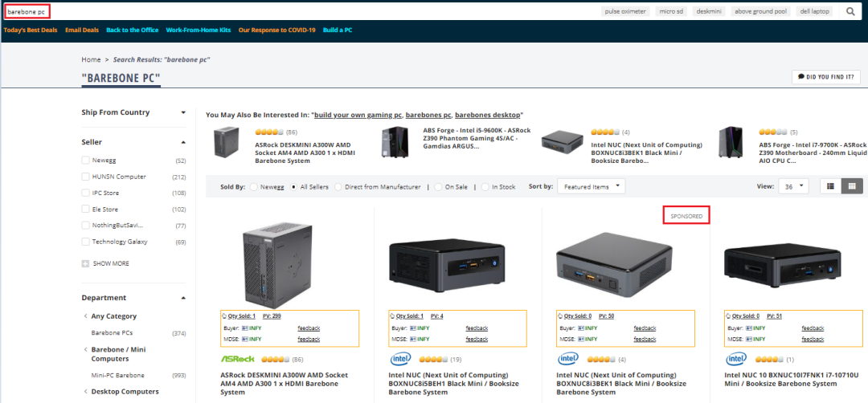Select Sold By Newegg radio button
This screenshot has height=403, width=868.
coord(253,187)
